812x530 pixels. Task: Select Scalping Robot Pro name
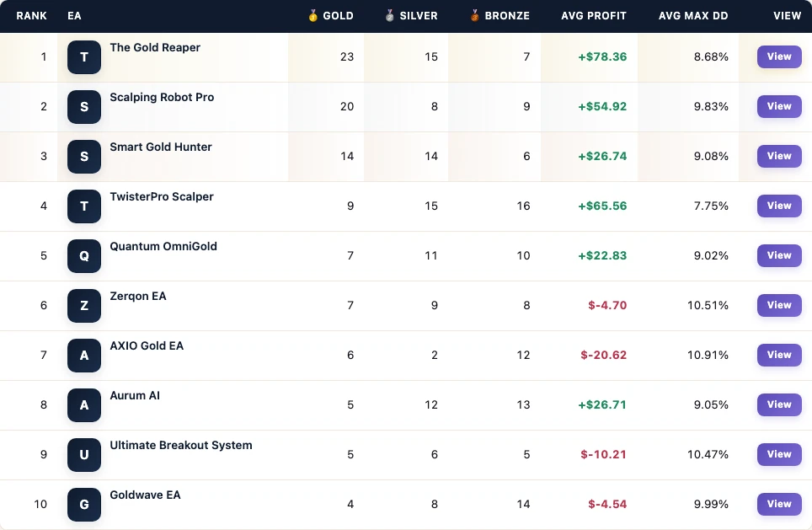162,98
